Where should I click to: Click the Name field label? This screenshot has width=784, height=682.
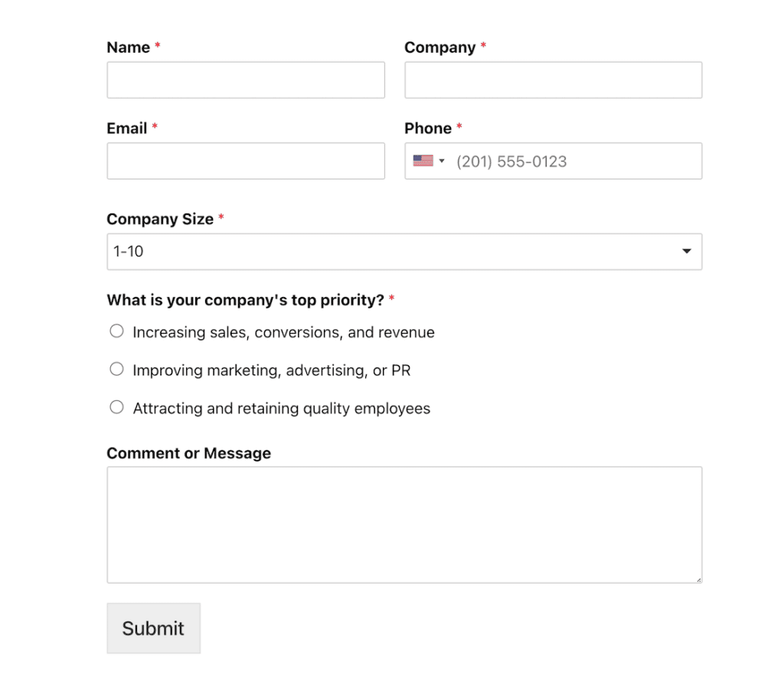tap(128, 47)
